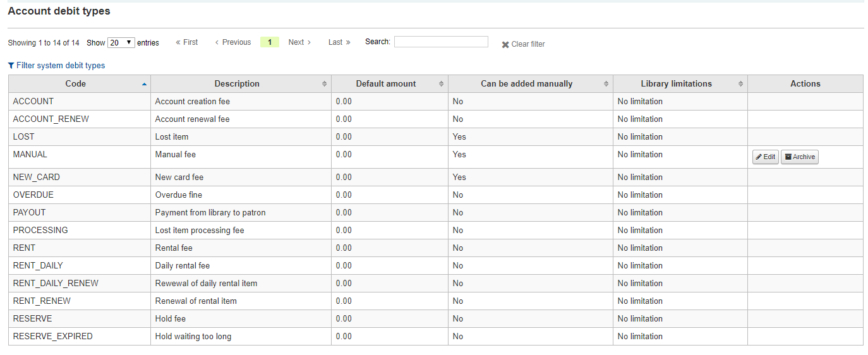Click the Clear filter X icon

tap(505, 45)
